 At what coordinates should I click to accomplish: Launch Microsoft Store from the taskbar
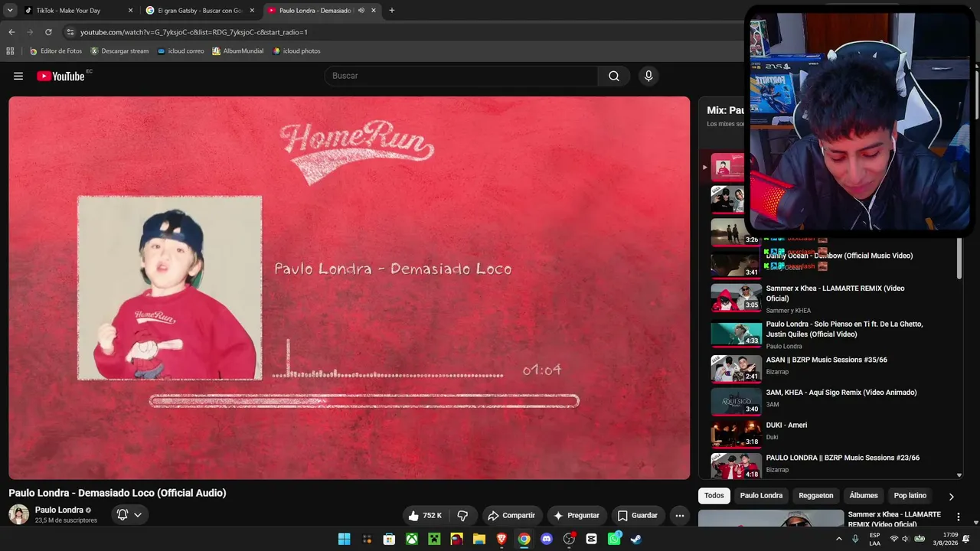389,539
